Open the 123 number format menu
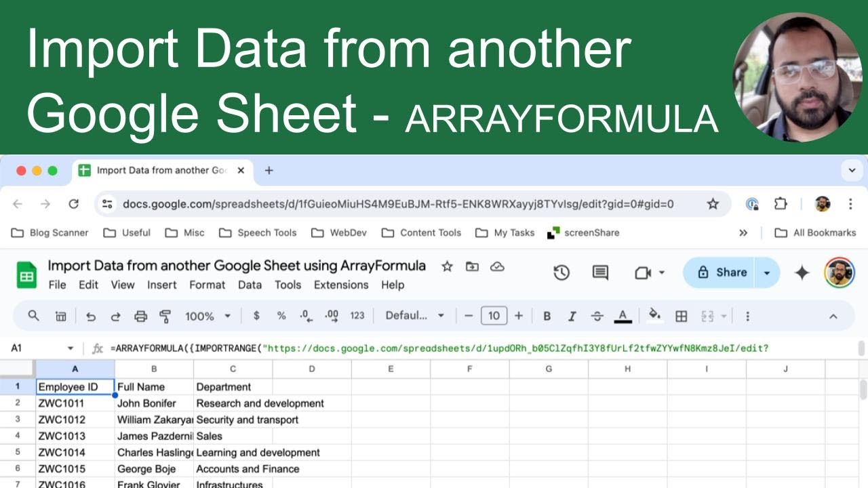The image size is (868, 488). click(357, 316)
